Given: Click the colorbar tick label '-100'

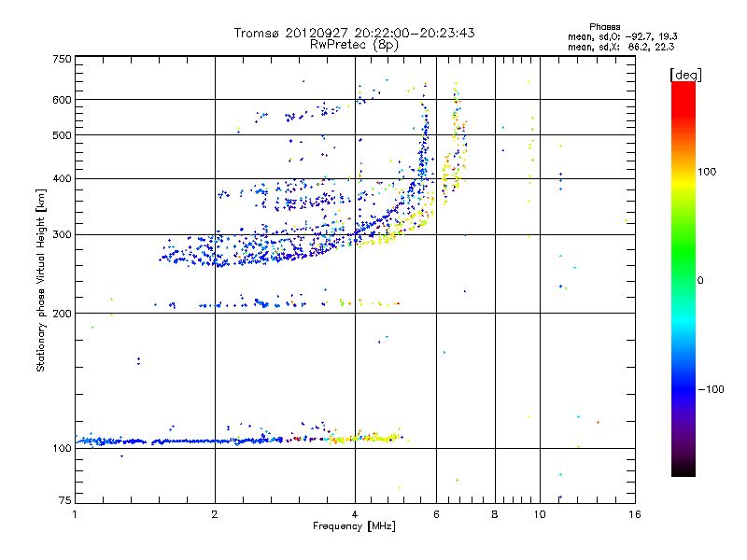Looking at the screenshot, I should tap(711, 389).
